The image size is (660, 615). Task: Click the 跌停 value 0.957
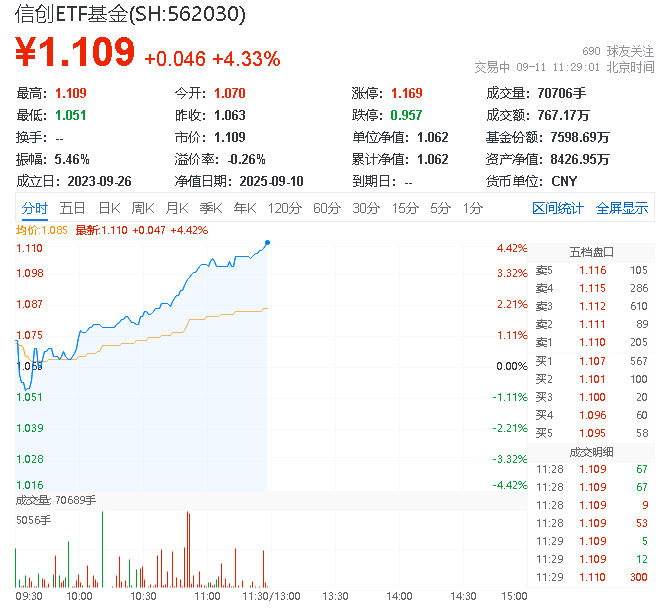(x=406, y=115)
